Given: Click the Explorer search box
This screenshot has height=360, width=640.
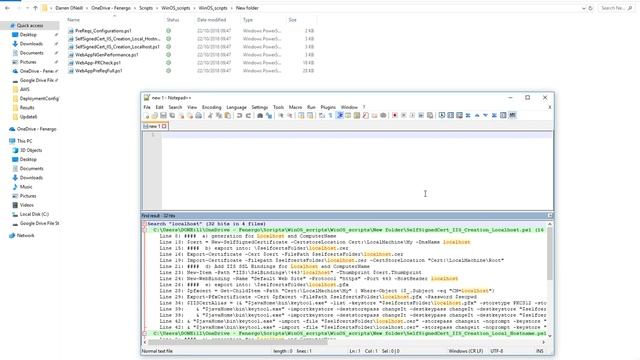Looking at the screenshot, I should [616, 8].
